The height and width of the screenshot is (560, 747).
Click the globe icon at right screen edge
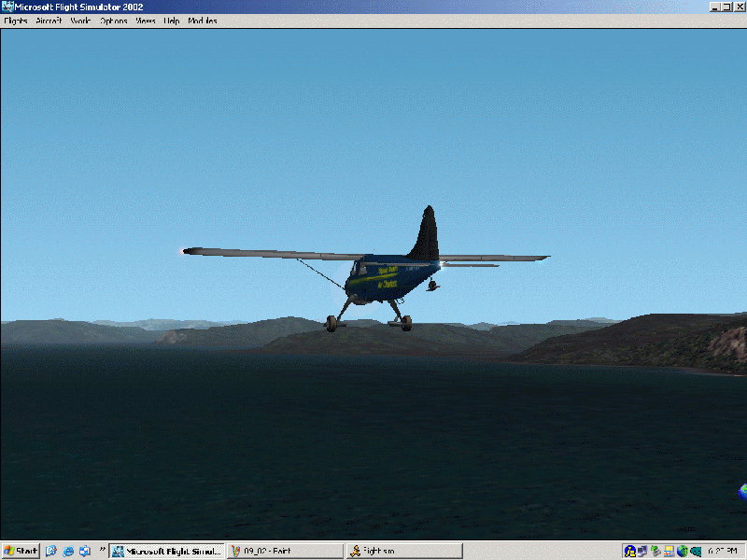742,492
